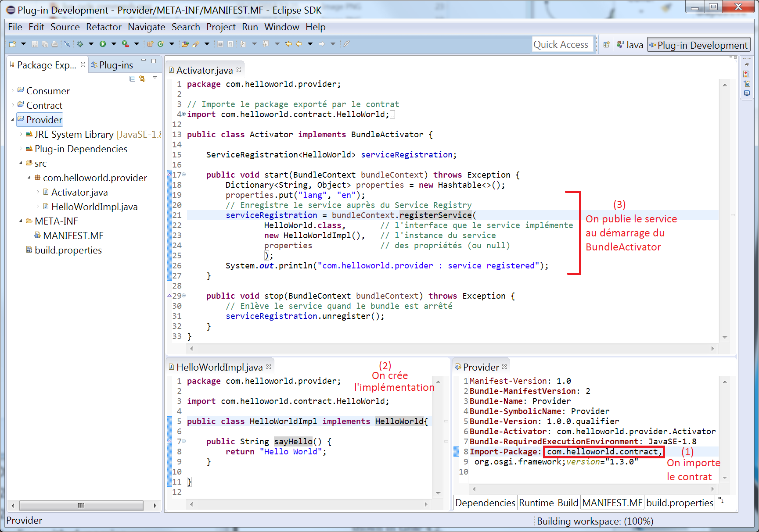Collapse the META-INF folder node
This screenshot has height=532, width=759.
tap(21, 221)
